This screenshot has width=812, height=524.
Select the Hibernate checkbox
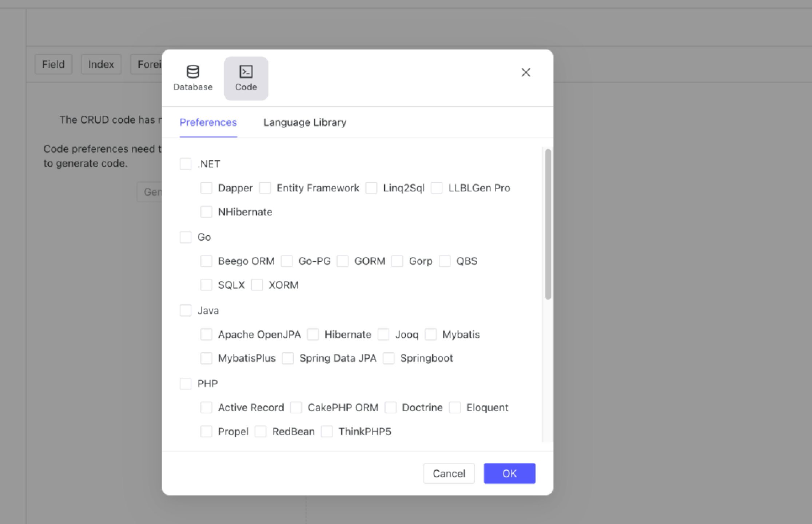tap(313, 334)
